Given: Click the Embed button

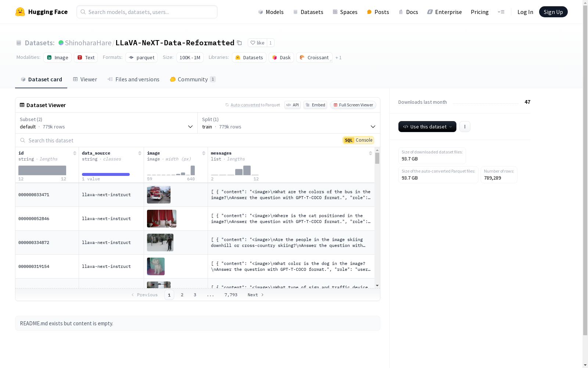Looking at the screenshot, I should (x=315, y=105).
